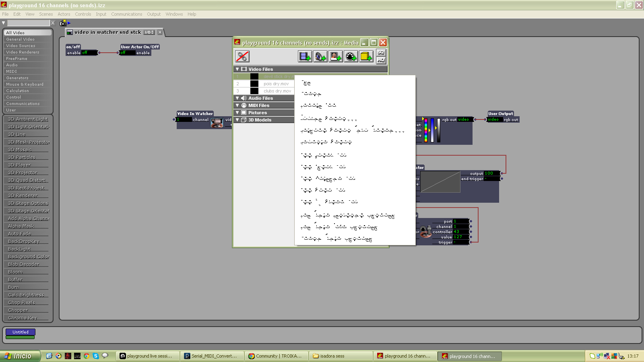Viewport: 644px width, 362px height.
Task: Click the SQ quality button
Action: pyautogui.click(x=381, y=53)
